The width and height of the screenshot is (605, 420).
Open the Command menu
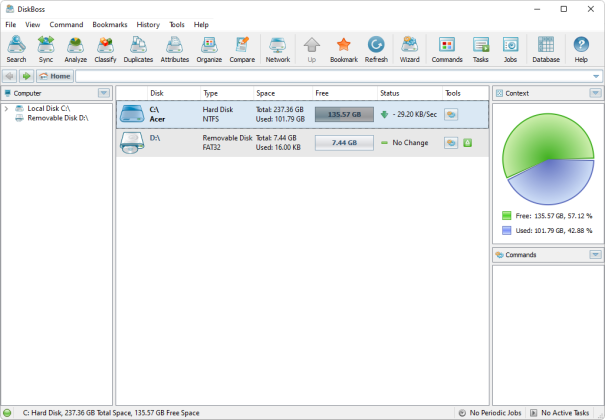(66, 25)
